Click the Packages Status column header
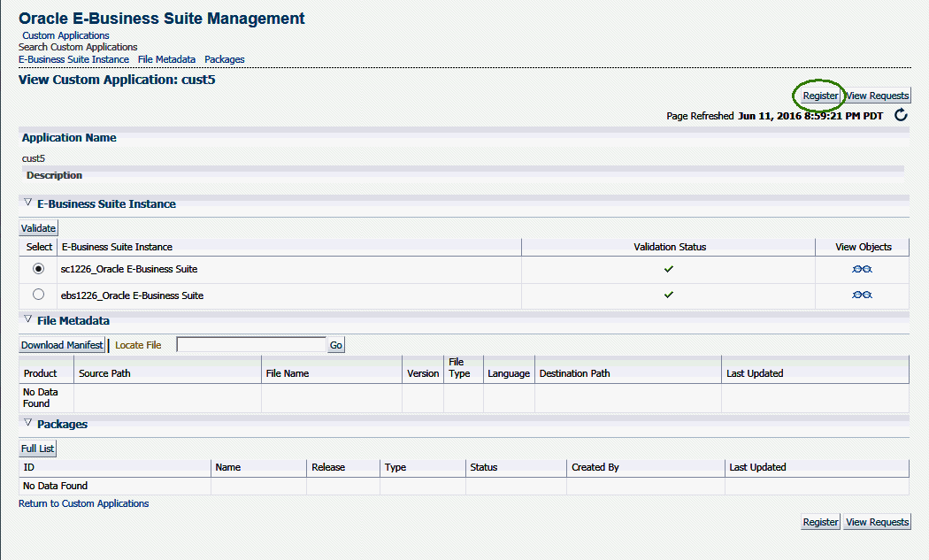 pos(483,467)
